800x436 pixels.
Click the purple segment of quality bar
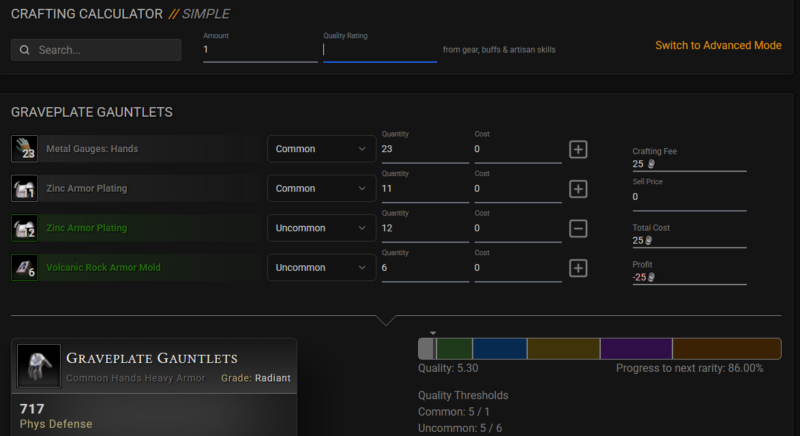coord(635,348)
